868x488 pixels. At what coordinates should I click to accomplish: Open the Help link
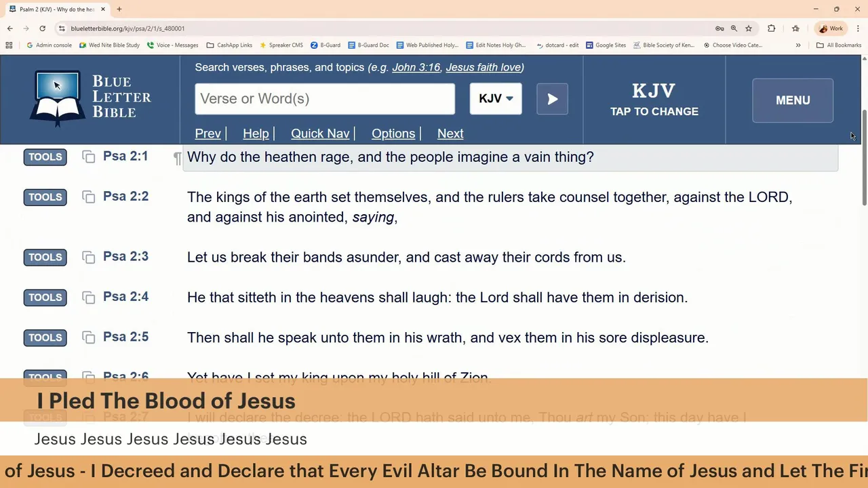256,134
